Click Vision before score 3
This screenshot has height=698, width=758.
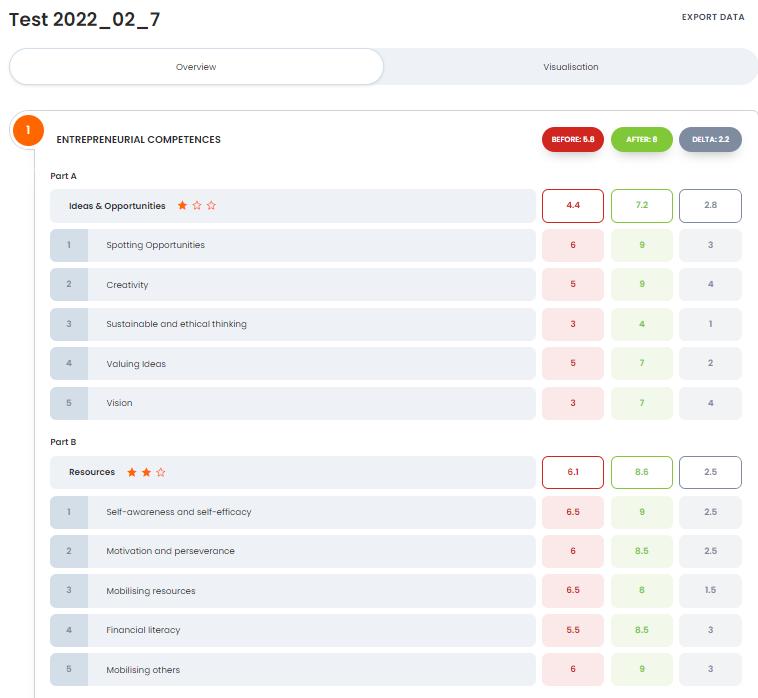(x=573, y=403)
